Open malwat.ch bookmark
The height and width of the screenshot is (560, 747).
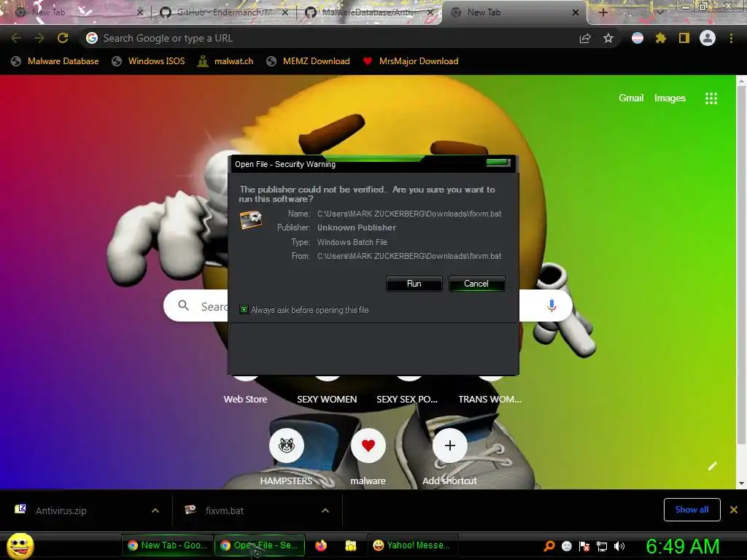point(226,61)
